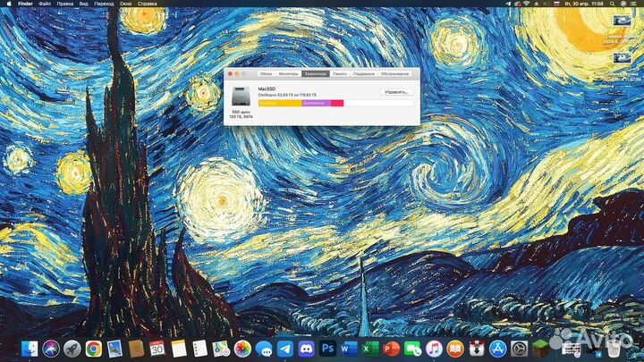Switch to the Обзор tab
Screen dimensions: 644x362
pos(266,73)
